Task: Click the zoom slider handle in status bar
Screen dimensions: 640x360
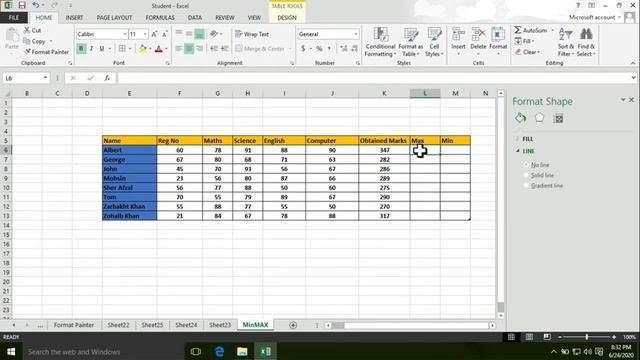Action: click(x=587, y=337)
